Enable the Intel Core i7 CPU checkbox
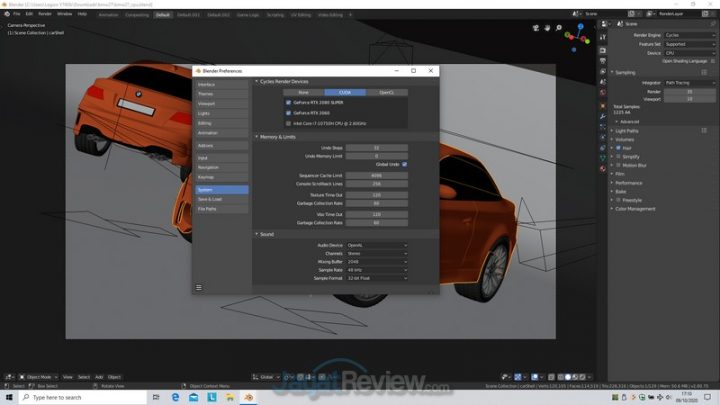The height and width of the screenshot is (405, 720). pyautogui.click(x=288, y=124)
